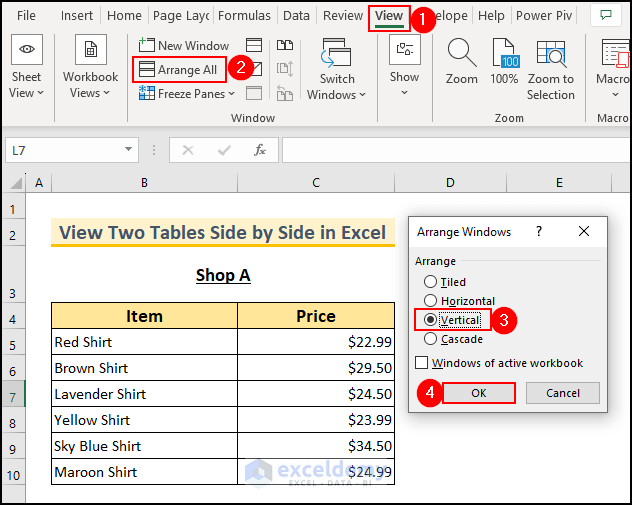Click the Insert Function fx icon
Viewport: 632px width, 505px height.
(260, 150)
